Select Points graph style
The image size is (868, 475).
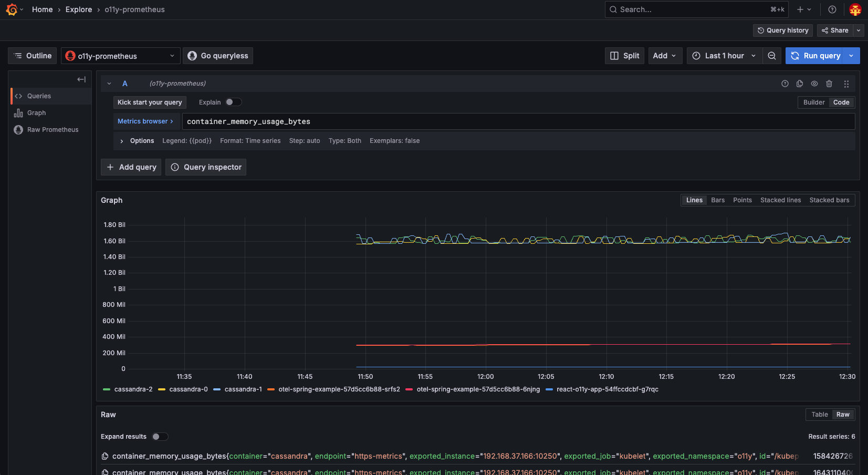(742, 200)
